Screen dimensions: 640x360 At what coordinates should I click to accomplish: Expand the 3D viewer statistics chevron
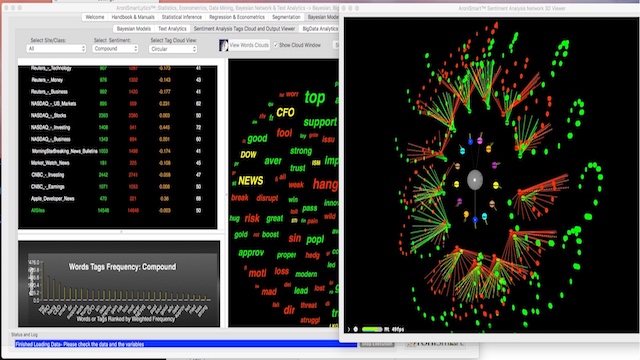pyautogui.click(x=349, y=329)
